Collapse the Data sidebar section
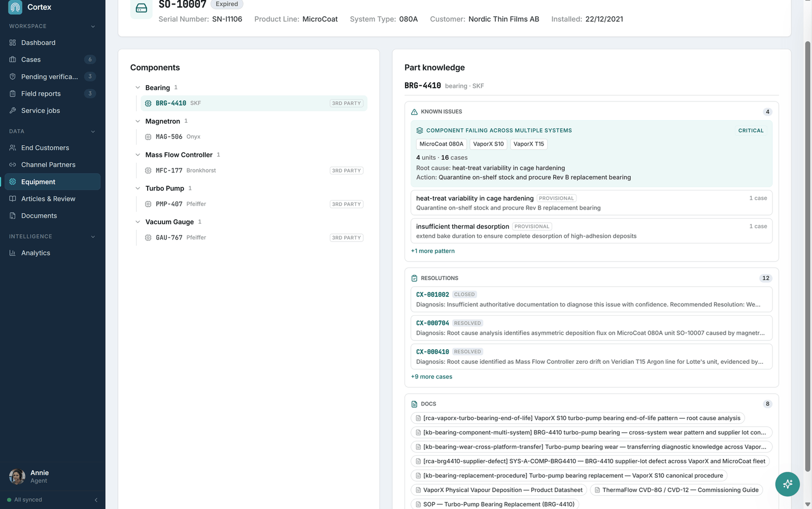This screenshot has width=812, height=509. pos(93,131)
